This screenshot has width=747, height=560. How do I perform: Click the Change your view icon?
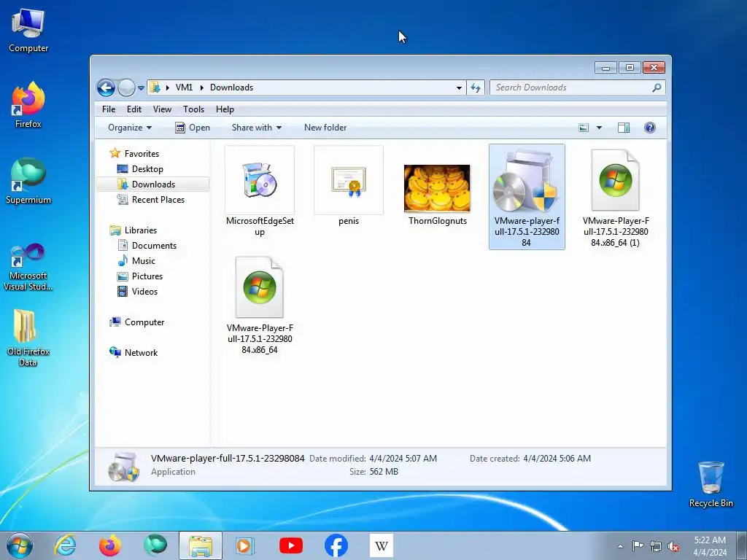click(x=584, y=128)
